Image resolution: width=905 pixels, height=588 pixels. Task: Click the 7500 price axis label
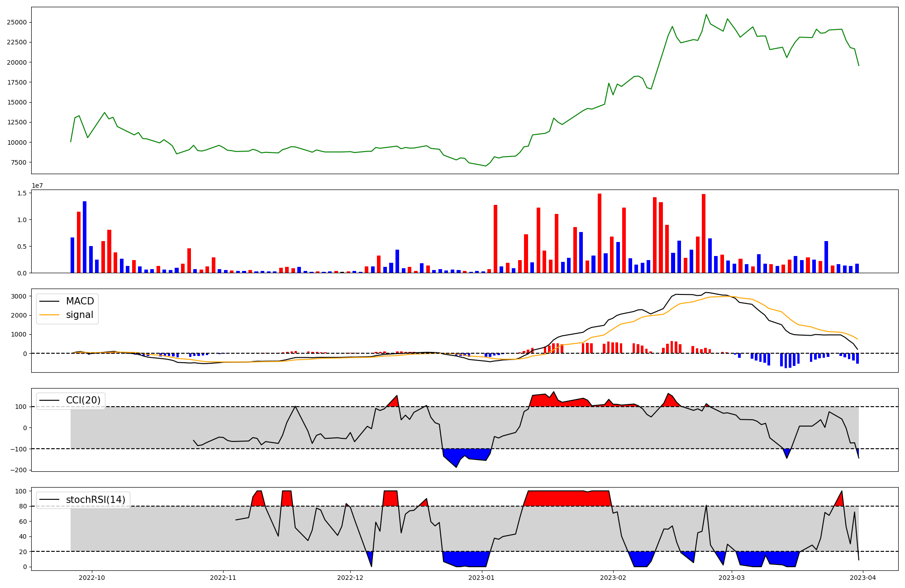click(18, 162)
